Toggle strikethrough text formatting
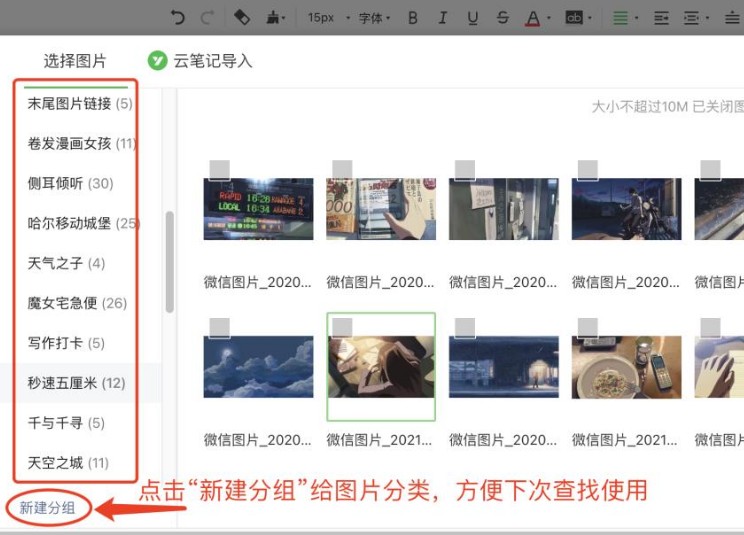744x535 pixels. [x=502, y=18]
